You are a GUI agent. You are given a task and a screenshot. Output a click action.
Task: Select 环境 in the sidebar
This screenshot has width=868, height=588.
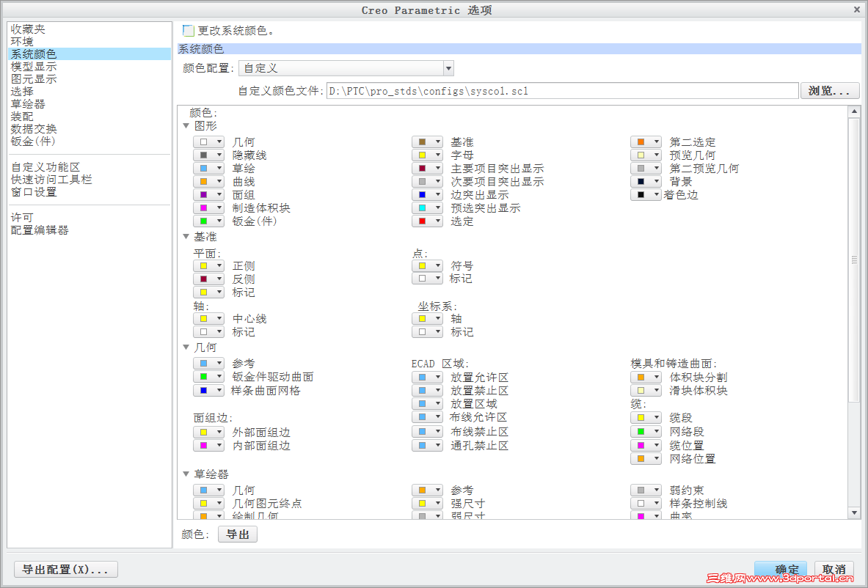click(x=22, y=42)
